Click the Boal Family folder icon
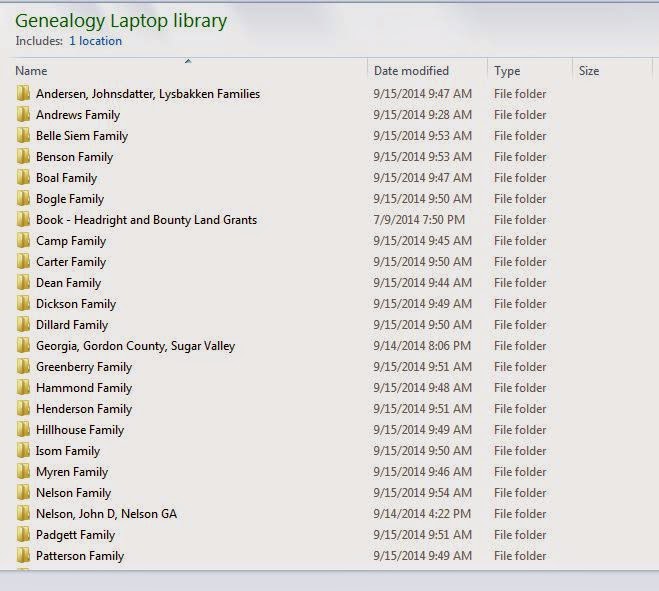The image size is (659, 591). [x=24, y=177]
